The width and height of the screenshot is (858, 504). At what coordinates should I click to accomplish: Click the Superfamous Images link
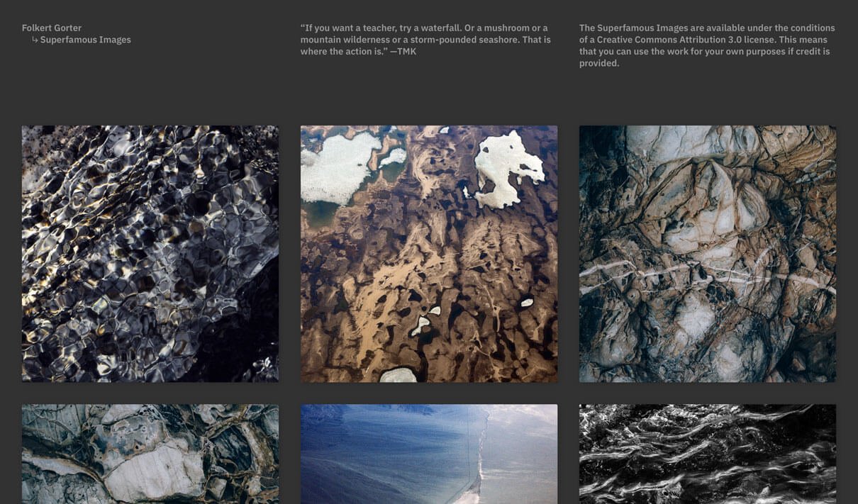click(85, 40)
